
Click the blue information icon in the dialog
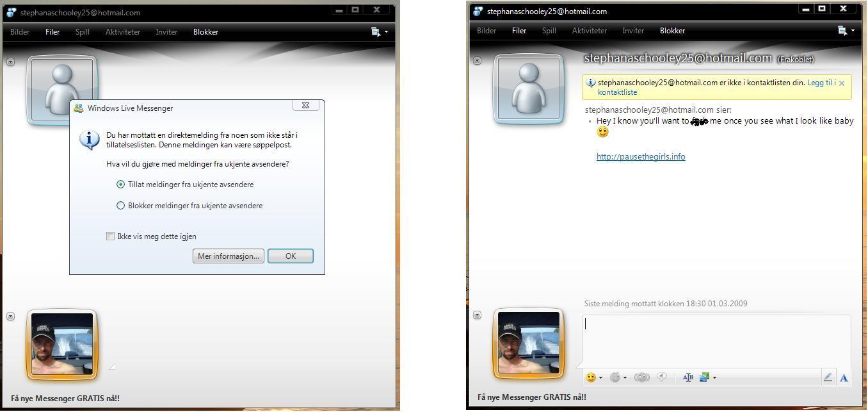pos(89,140)
